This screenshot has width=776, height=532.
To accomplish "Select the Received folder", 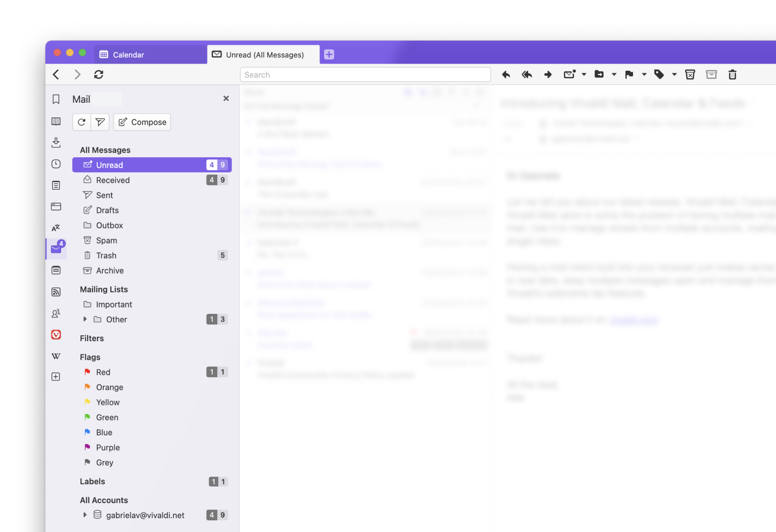I will pos(152,180).
